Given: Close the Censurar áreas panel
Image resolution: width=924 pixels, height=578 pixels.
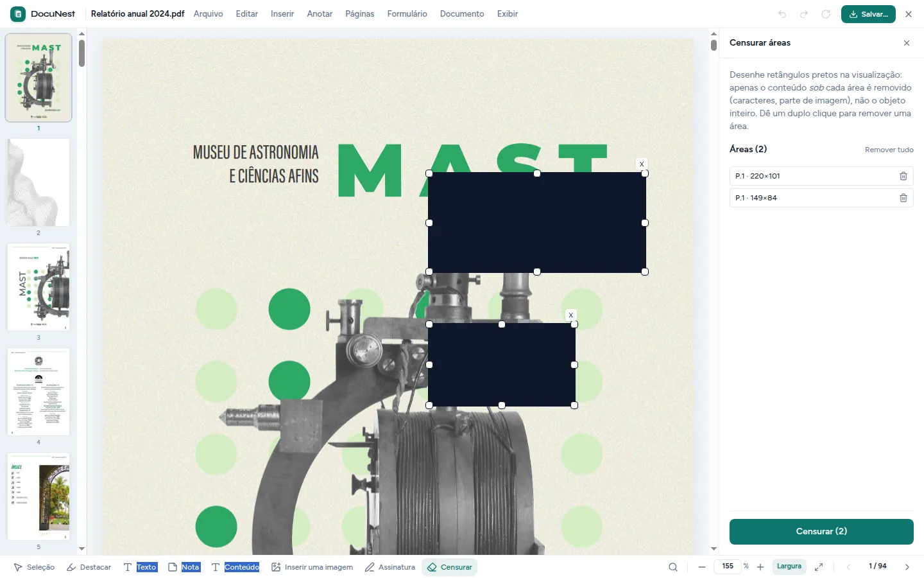Looking at the screenshot, I should (x=907, y=43).
